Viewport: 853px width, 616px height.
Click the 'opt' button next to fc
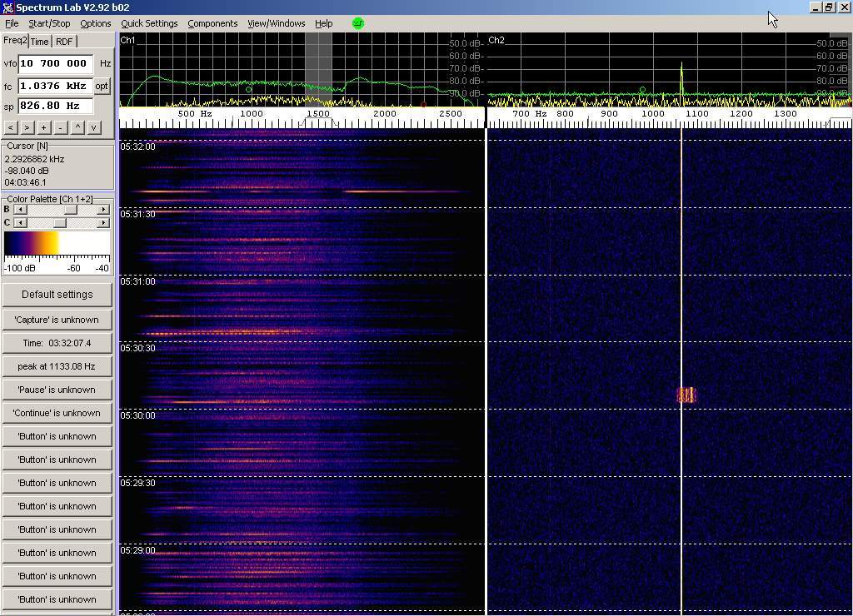click(x=102, y=86)
